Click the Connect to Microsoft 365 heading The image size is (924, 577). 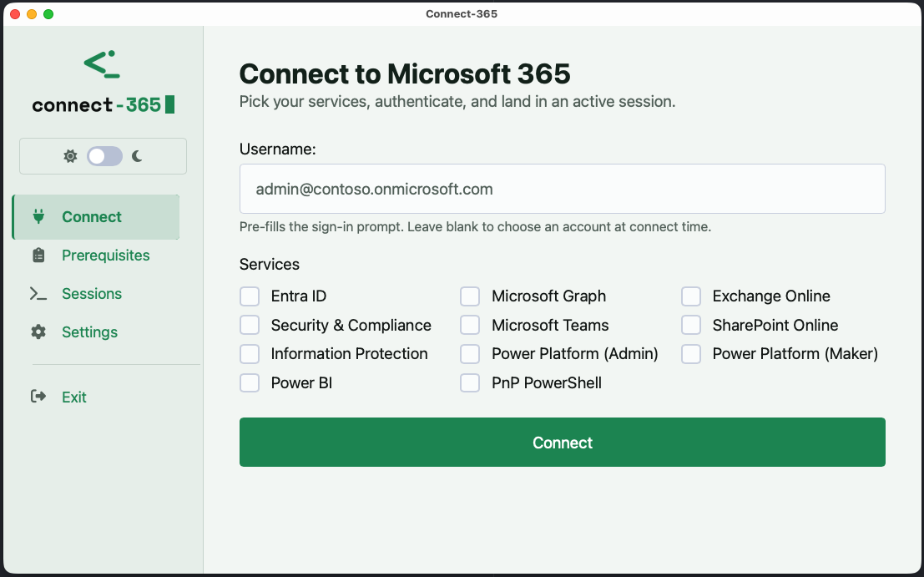tap(405, 73)
